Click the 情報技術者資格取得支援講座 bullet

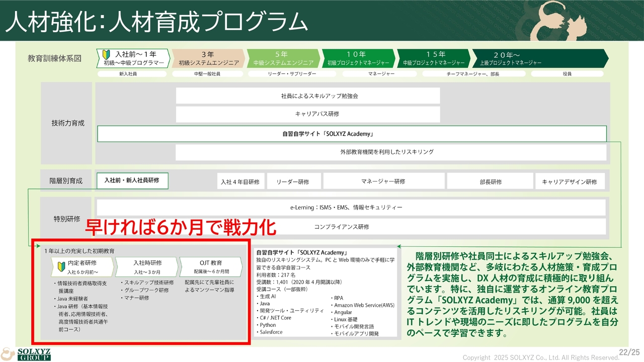click(x=81, y=287)
